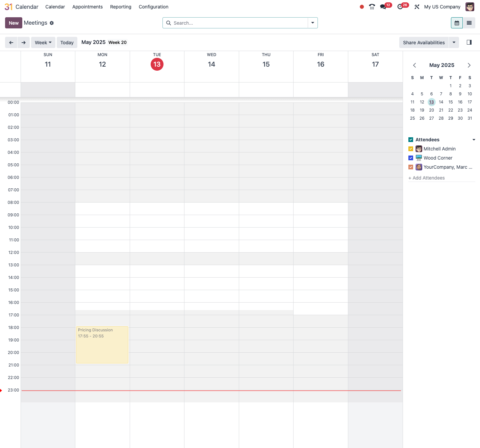Screen dimensions: 480x448
Task: Open the company switcher My US Company
Action: click(442, 7)
